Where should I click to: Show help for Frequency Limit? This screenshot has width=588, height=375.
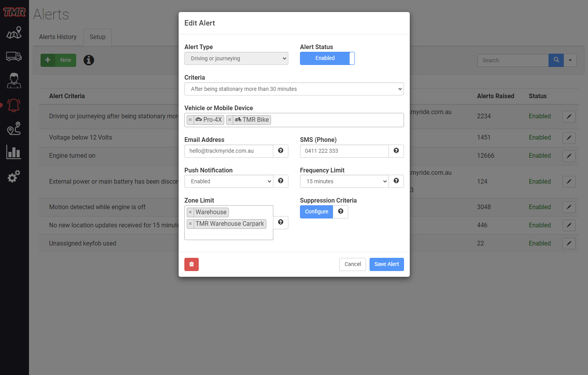396,181
